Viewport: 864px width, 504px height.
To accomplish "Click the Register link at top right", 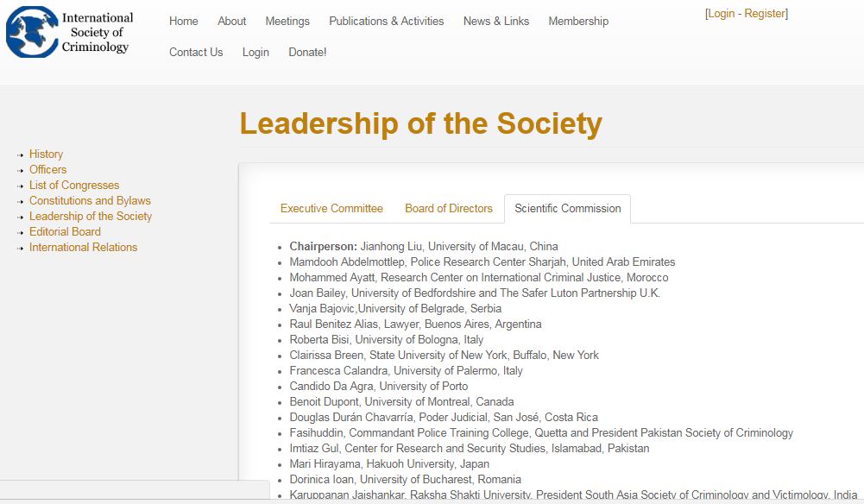I will [764, 13].
